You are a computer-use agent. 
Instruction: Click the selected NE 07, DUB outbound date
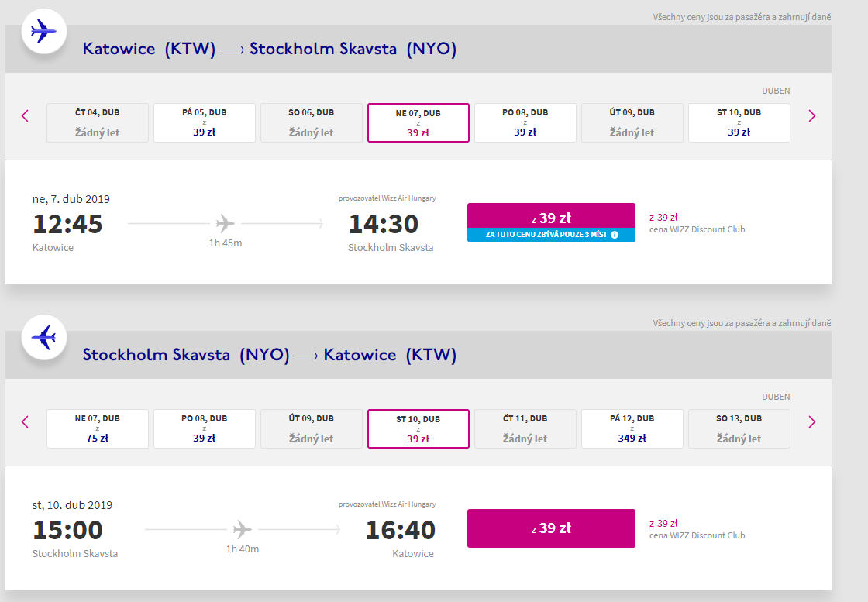point(418,123)
